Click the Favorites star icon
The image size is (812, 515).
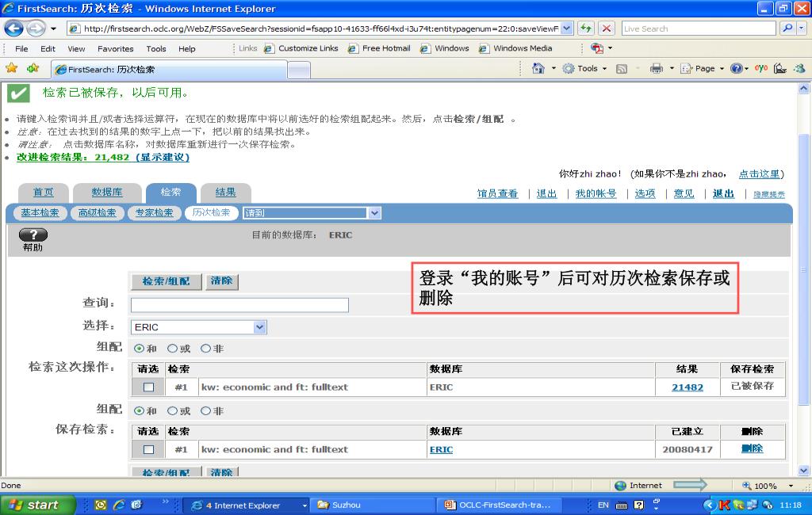click(11, 69)
